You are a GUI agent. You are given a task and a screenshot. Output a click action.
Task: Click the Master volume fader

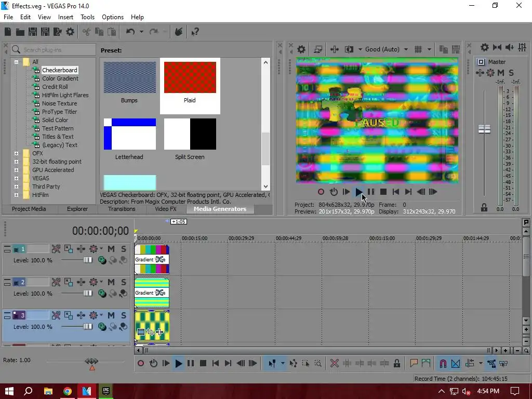pos(484,129)
